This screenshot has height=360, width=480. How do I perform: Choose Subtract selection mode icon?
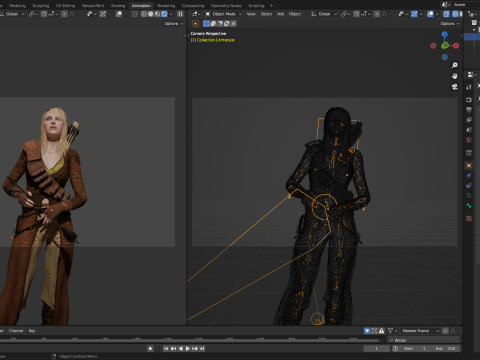point(220,24)
